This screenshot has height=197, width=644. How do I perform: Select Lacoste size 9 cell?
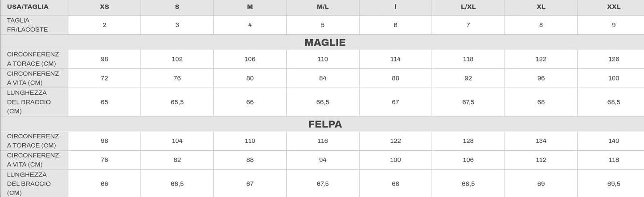pyautogui.click(x=614, y=25)
